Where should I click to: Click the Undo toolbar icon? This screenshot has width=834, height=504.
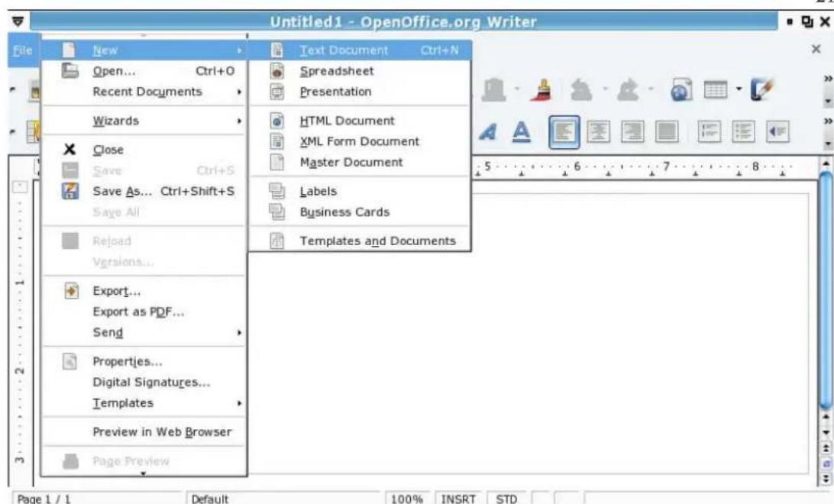tap(580, 90)
